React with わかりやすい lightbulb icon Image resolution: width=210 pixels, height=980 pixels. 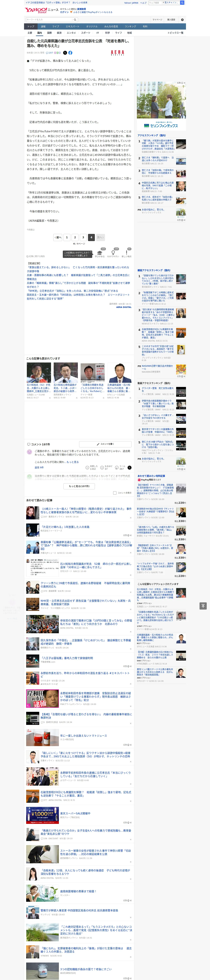click(x=113, y=253)
